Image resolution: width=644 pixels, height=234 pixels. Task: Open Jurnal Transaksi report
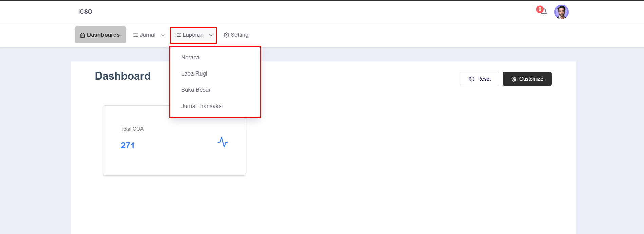[x=202, y=106]
